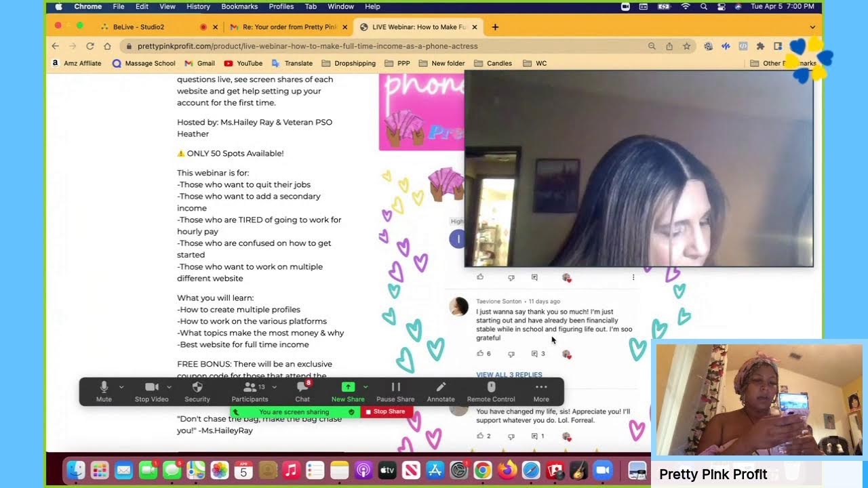Reload the current page
This screenshot has width=868, height=488.
[x=90, y=46]
